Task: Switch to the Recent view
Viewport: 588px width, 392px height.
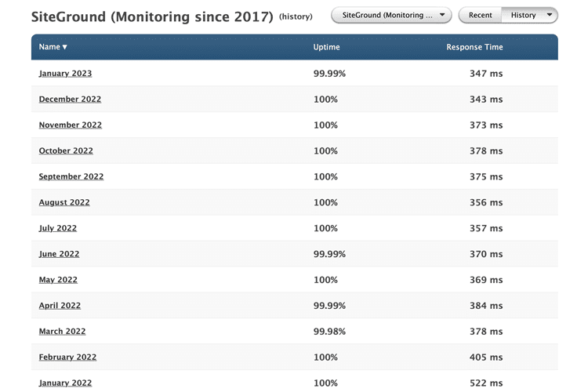Action: [x=480, y=16]
